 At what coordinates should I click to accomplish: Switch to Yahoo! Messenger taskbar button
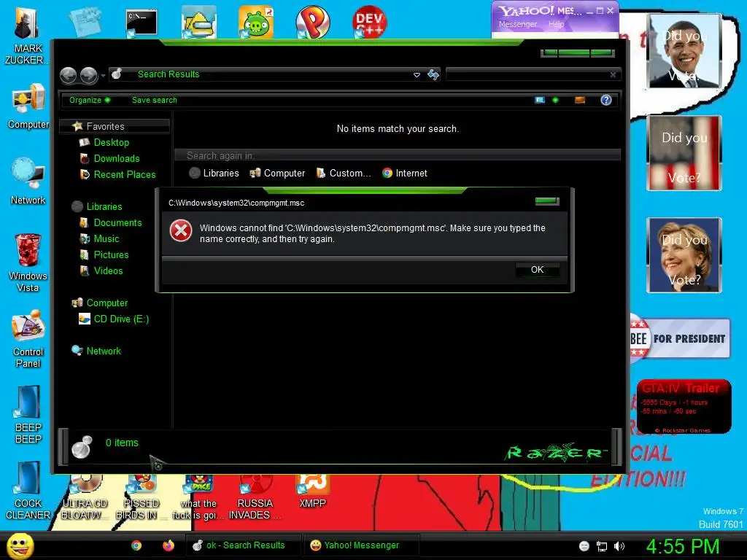tap(360, 545)
